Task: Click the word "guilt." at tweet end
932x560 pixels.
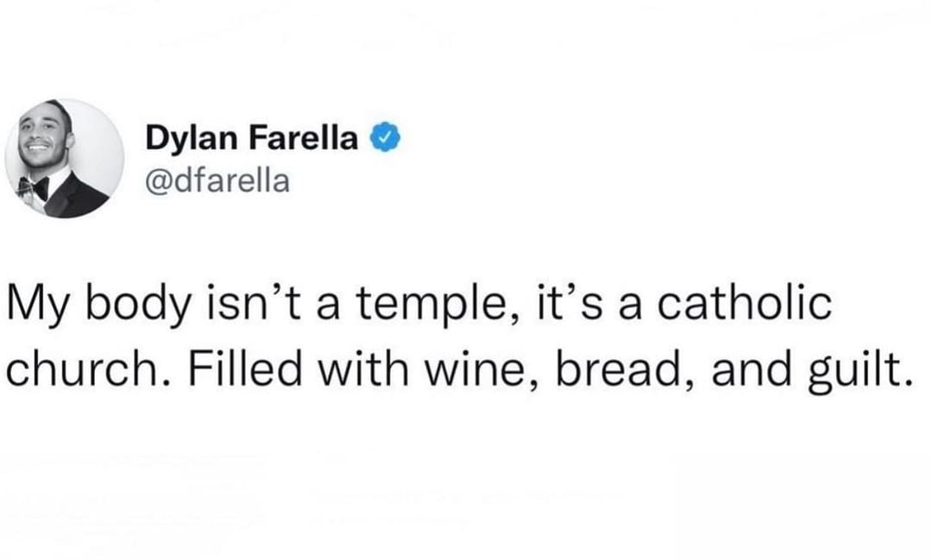Action: (x=860, y=371)
